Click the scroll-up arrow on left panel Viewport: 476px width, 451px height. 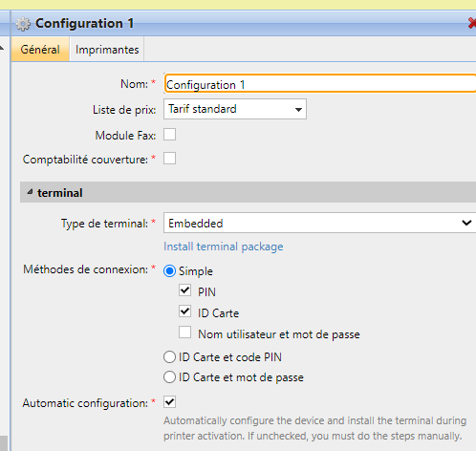[x=2, y=49]
